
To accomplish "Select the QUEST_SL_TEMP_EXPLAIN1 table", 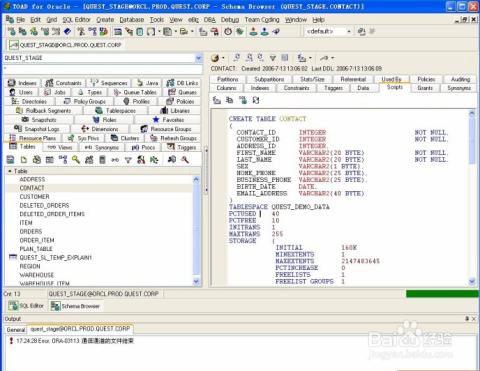I will point(56,257).
